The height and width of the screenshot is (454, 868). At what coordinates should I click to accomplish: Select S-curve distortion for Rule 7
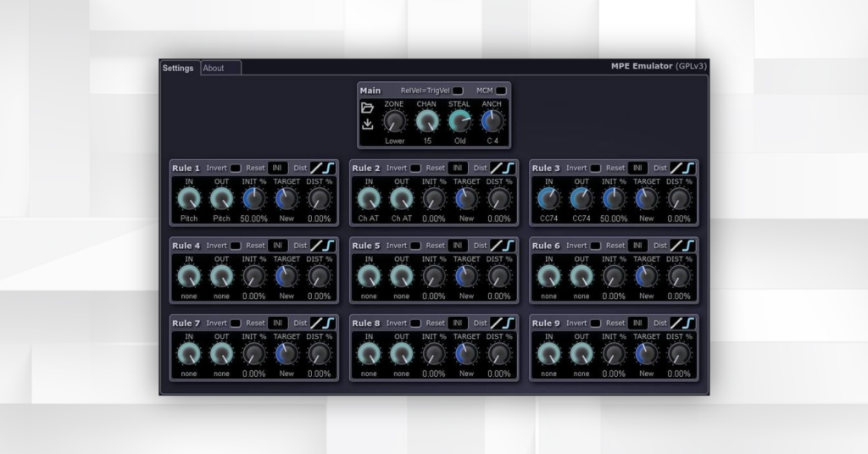tap(330, 323)
